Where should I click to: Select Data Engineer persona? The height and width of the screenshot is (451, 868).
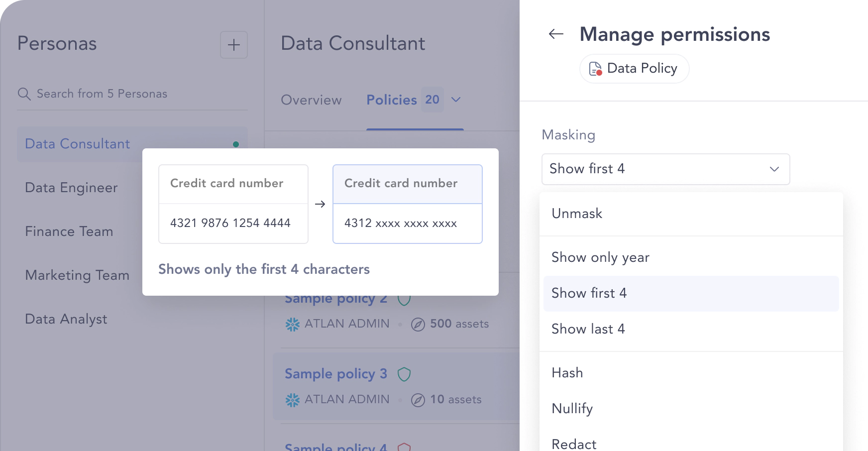point(71,188)
